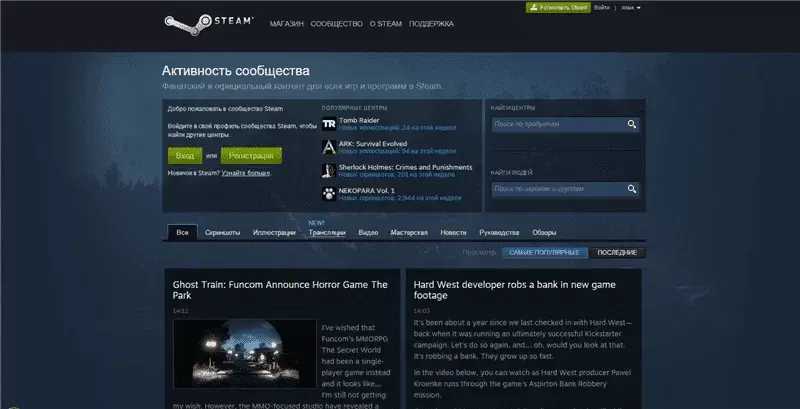This screenshot has height=409, width=800.
Task: Click the green Регистрация button
Action: point(251,156)
